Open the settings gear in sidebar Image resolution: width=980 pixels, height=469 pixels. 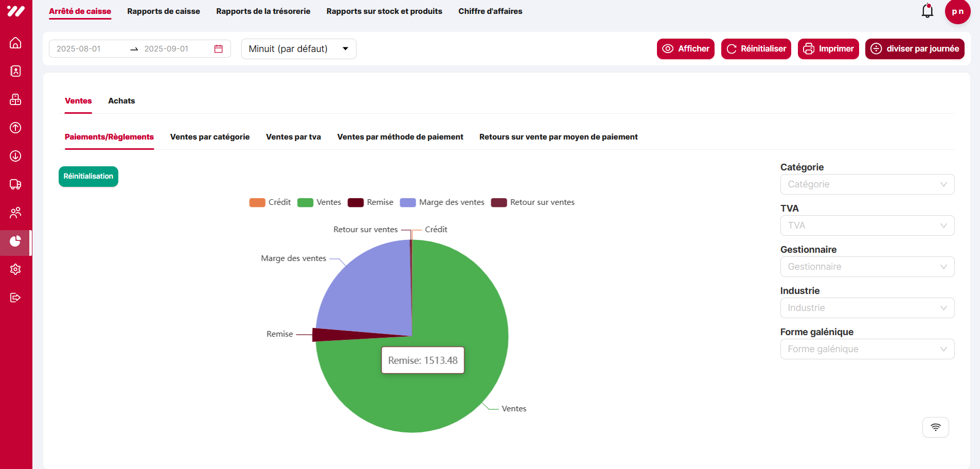(x=15, y=269)
